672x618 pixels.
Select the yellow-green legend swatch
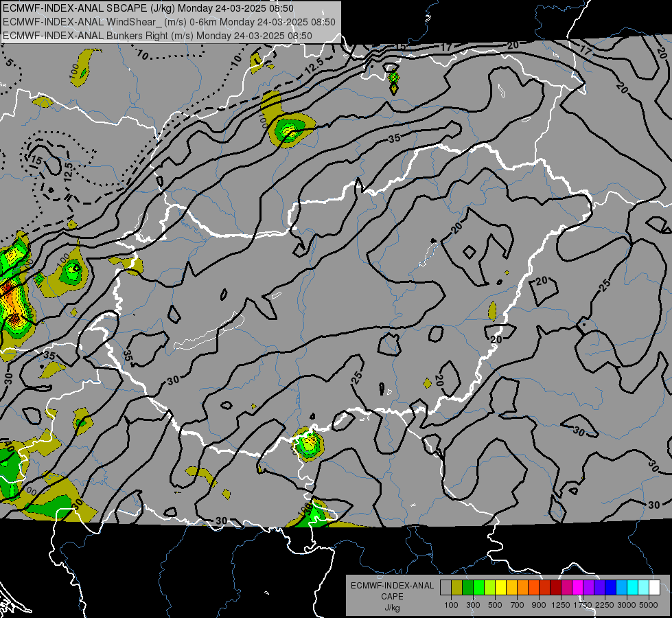point(490,587)
